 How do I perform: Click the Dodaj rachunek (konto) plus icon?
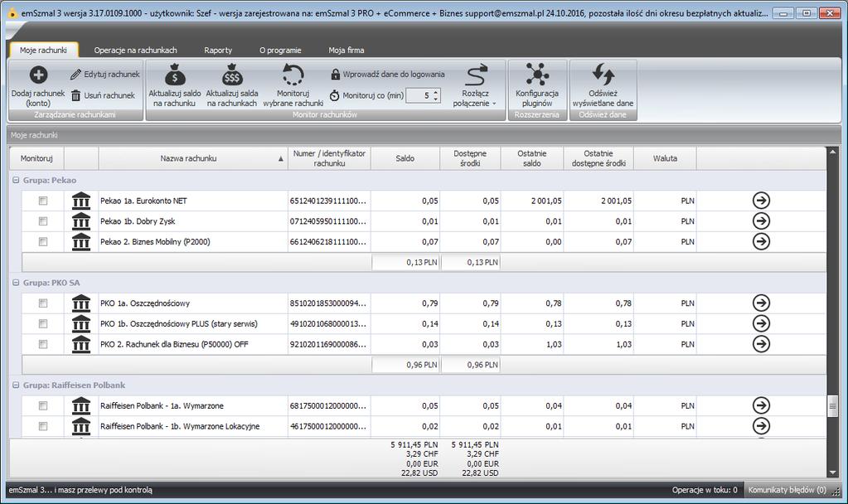38,75
